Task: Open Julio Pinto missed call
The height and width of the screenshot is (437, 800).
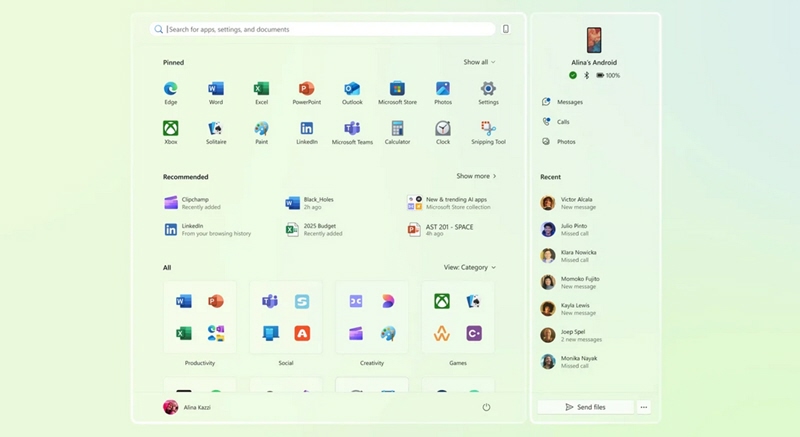Action: click(x=564, y=229)
